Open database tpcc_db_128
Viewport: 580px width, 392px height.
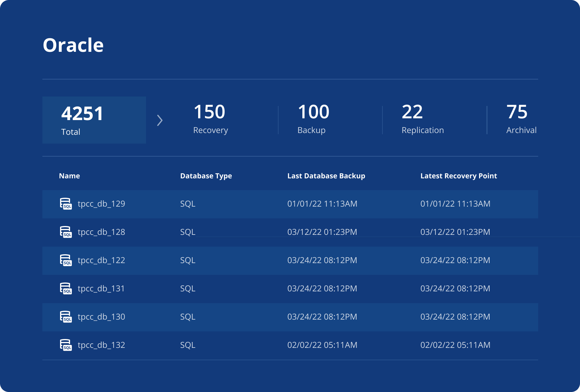coord(101,232)
